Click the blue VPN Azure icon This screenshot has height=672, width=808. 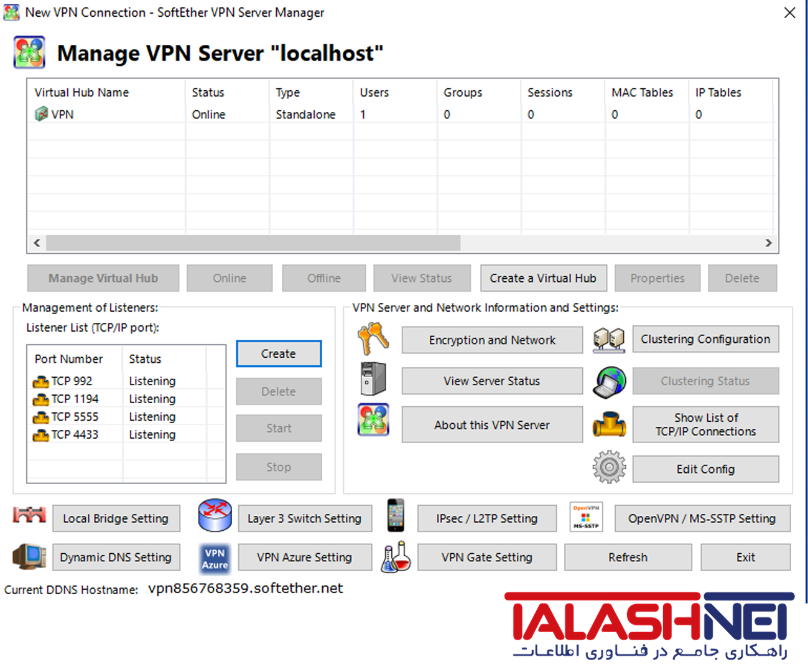tap(215, 558)
